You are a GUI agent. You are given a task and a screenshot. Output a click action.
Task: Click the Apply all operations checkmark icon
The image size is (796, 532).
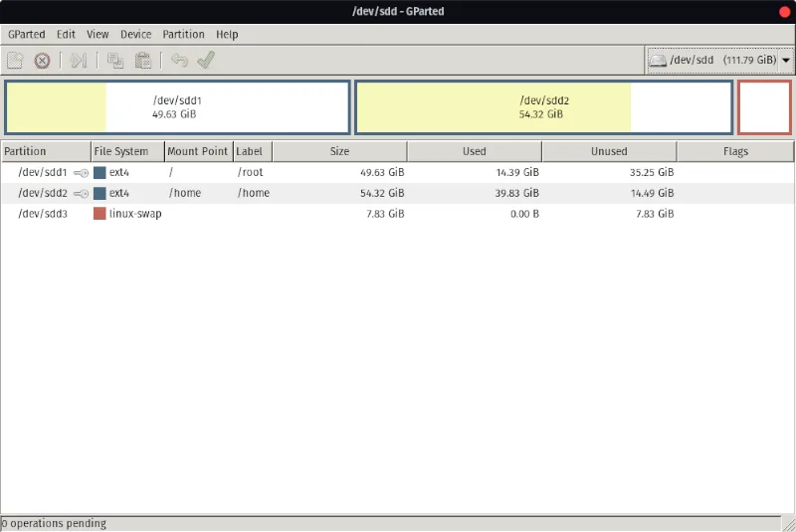pyautogui.click(x=206, y=61)
